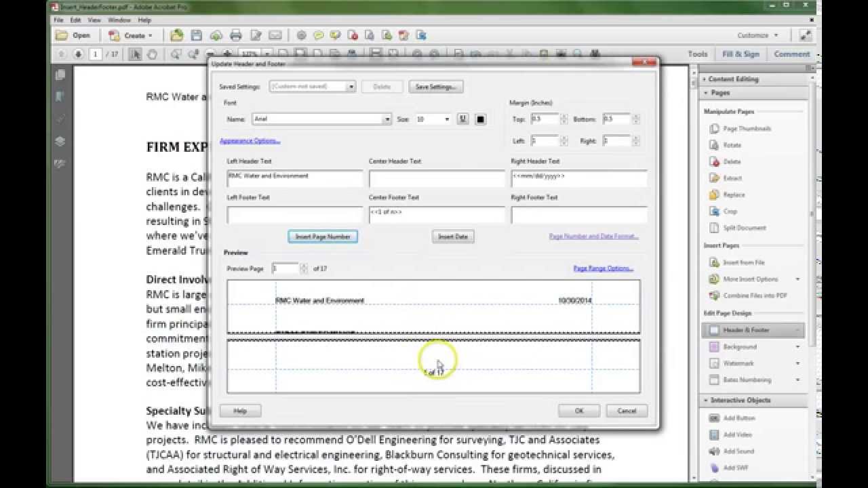Open the font color black swatch
The height and width of the screenshot is (488, 868).
click(480, 119)
